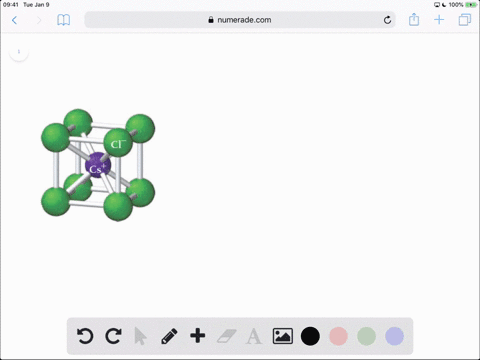The image size is (480, 360).
Task: Tap the purple Cs+ ion
Action: (x=98, y=165)
